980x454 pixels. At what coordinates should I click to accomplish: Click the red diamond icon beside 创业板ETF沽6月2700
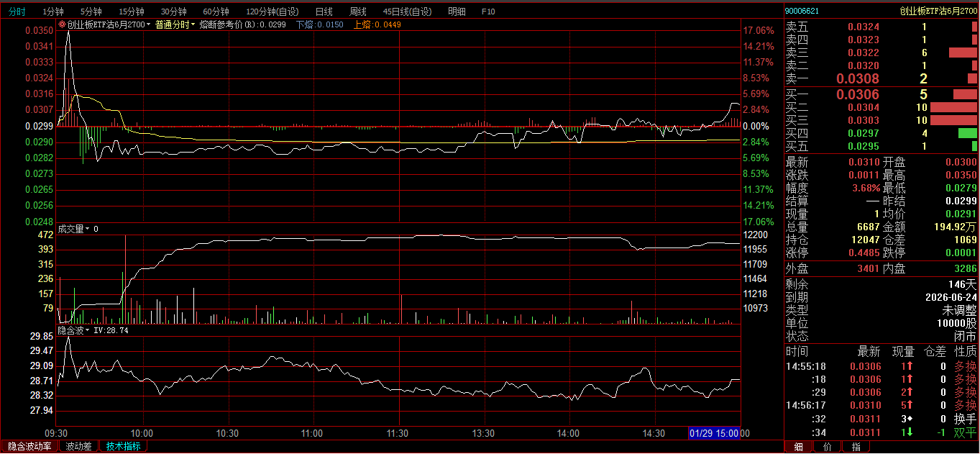pyautogui.click(x=63, y=24)
